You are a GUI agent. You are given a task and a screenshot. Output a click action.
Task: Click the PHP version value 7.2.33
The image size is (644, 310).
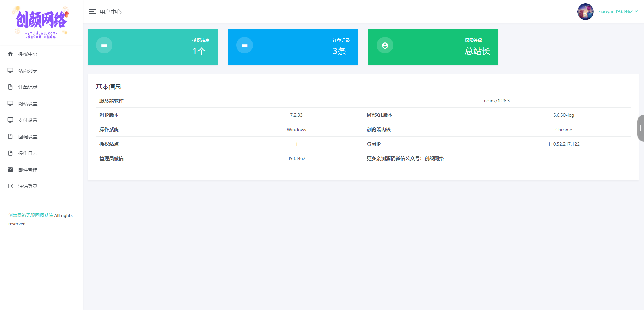296,115
